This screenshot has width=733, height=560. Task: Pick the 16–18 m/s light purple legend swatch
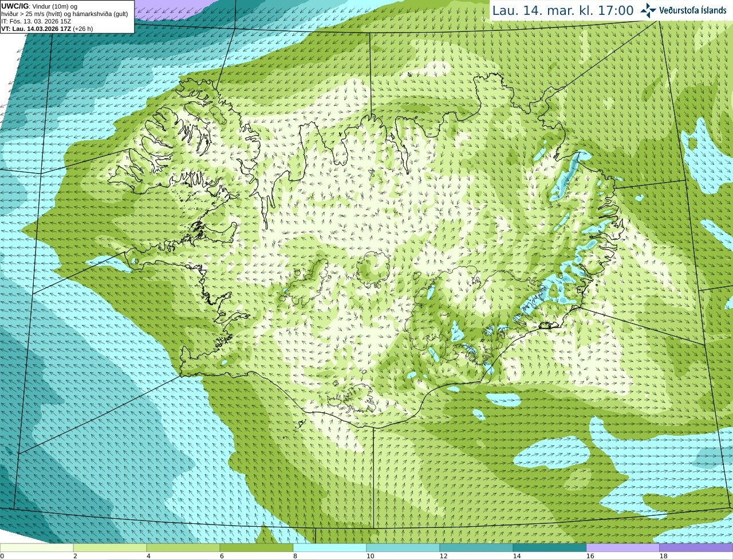tap(623, 548)
